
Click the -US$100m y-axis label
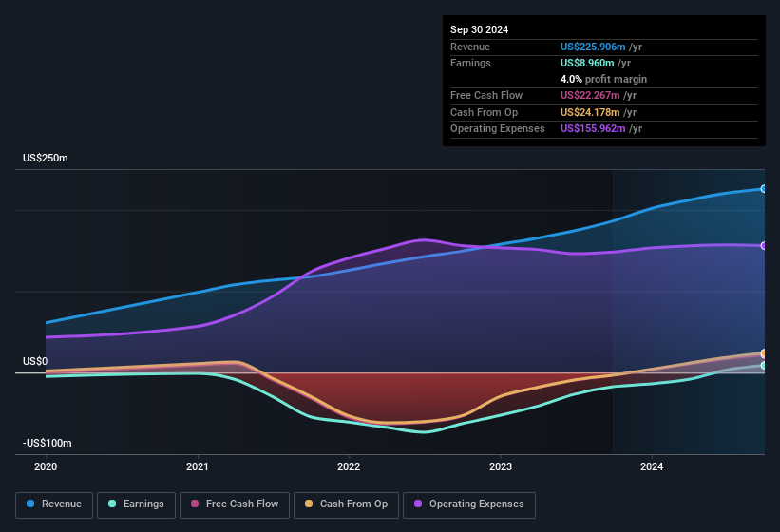[48, 443]
